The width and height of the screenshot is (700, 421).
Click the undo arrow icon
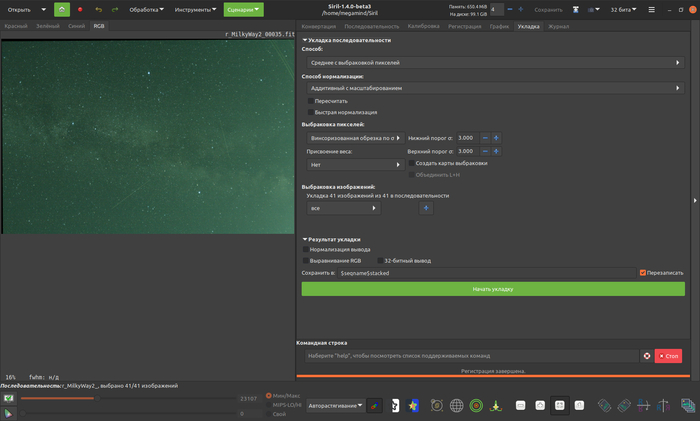coord(98,9)
